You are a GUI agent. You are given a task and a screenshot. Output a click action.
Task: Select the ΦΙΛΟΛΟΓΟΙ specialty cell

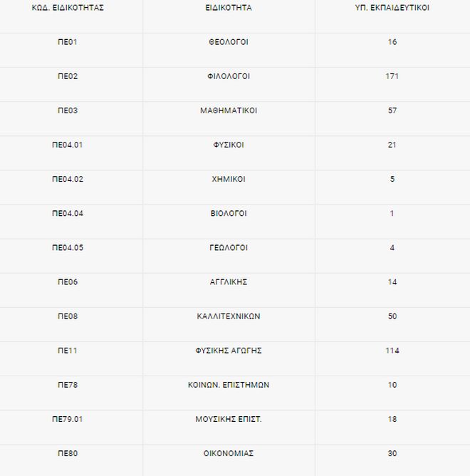[x=229, y=76]
